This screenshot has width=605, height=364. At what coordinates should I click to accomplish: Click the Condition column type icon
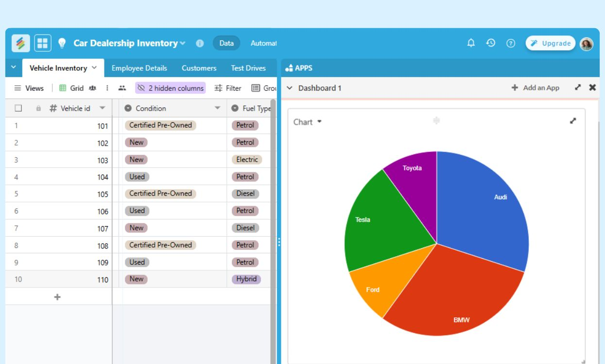click(x=128, y=108)
